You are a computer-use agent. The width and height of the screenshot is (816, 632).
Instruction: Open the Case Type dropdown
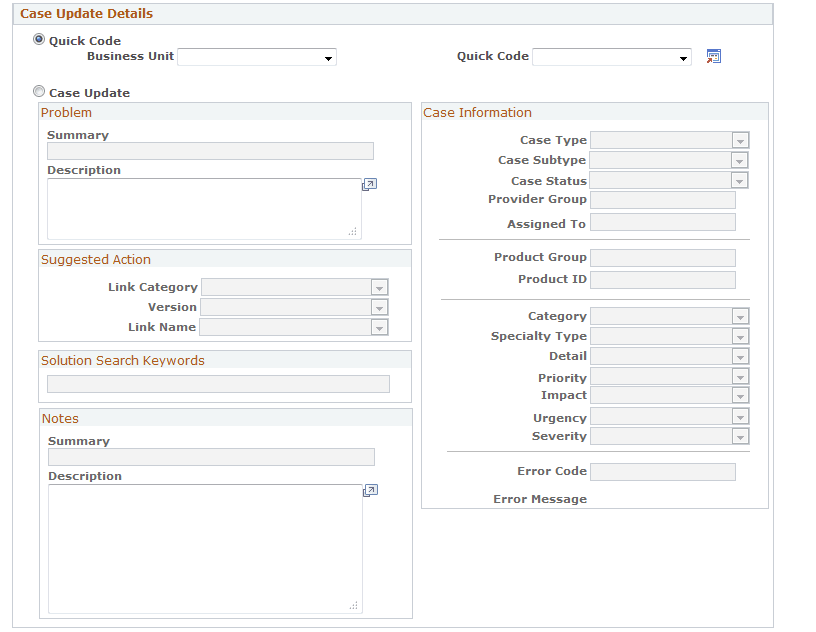(739, 140)
